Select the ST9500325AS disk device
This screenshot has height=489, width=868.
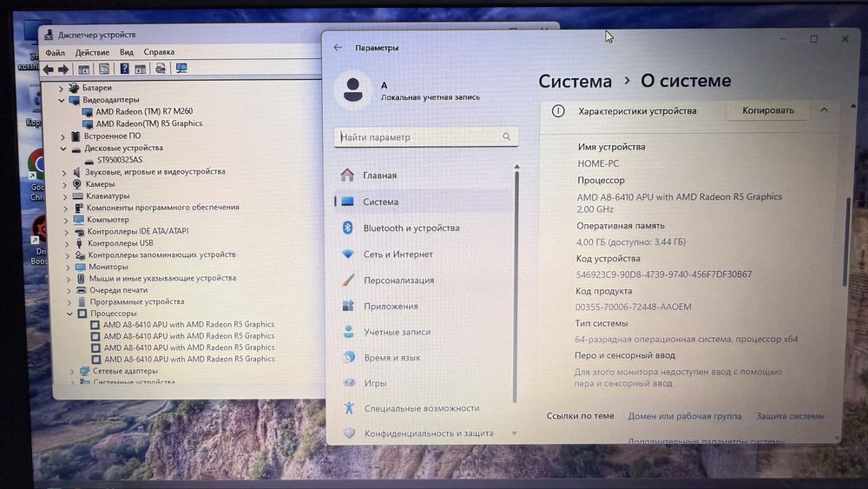coord(120,160)
